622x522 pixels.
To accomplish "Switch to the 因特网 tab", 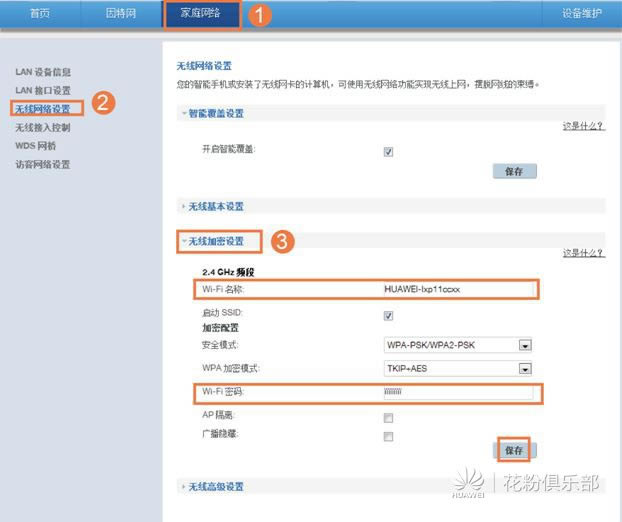I will 121,14.
